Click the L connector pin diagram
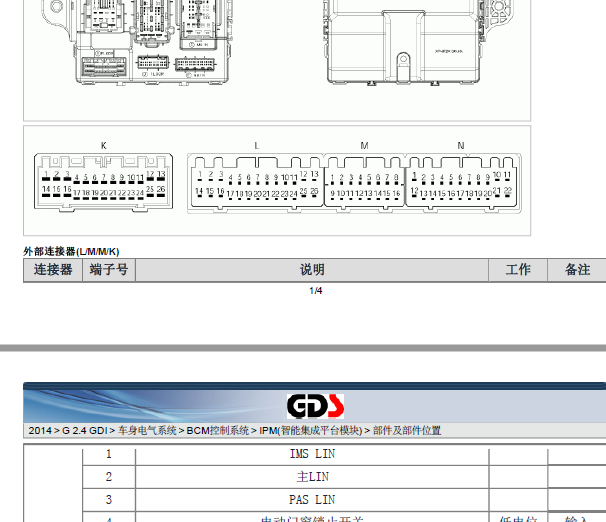The height and width of the screenshot is (522, 606). coord(257,182)
